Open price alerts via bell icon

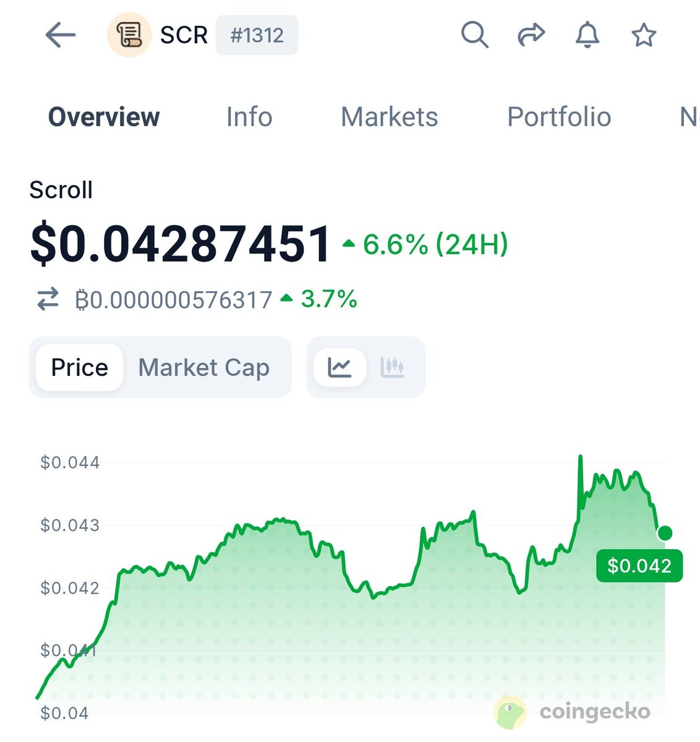click(587, 35)
